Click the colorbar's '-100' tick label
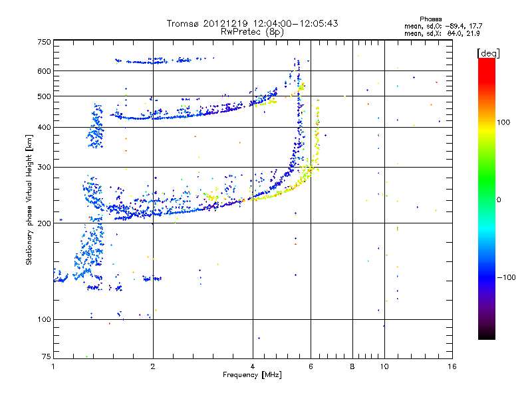The height and width of the screenshot is (399, 532). [506, 277]
